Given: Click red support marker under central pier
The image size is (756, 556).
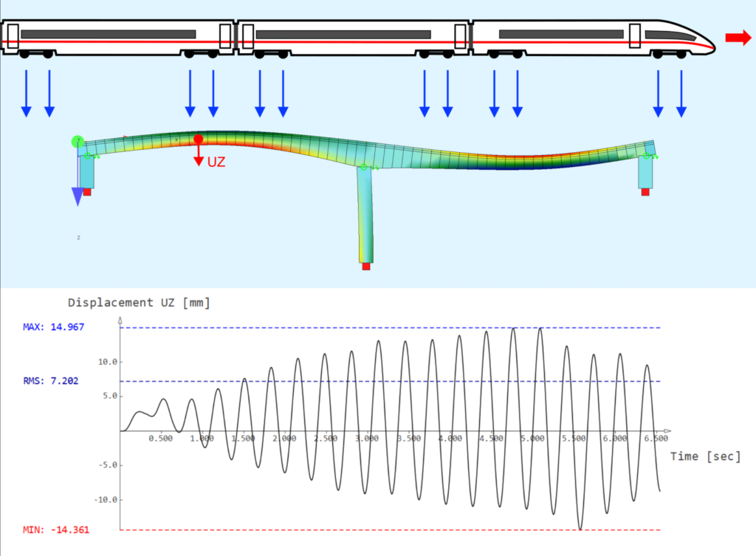Looking at the screenshot, I should pos(365,267).
